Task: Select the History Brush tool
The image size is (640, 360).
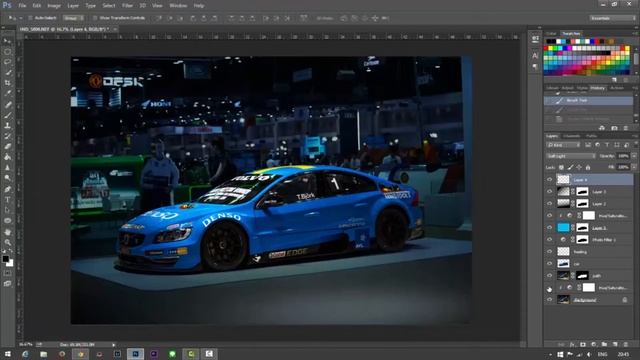Action: click(x=7, y=136)
